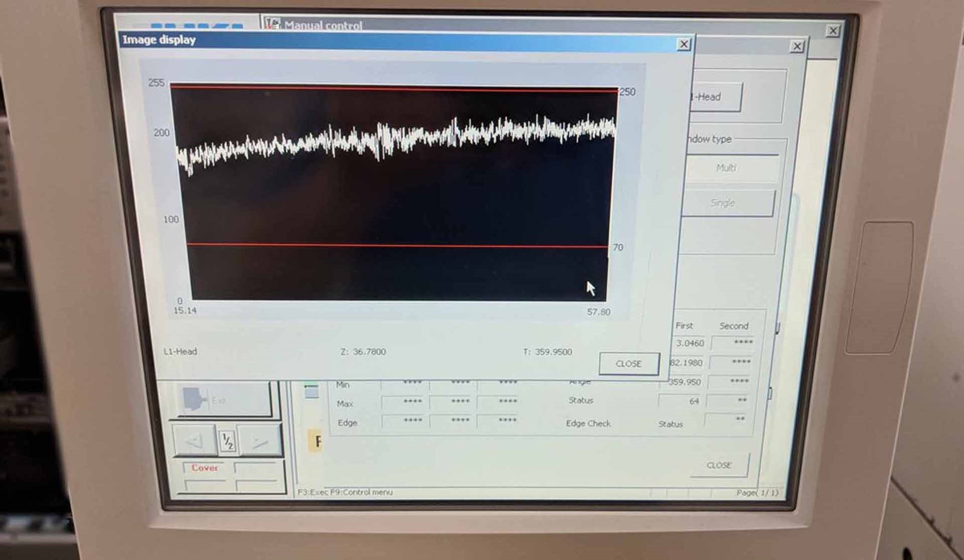Click the right arrow page button

(260, 442)
